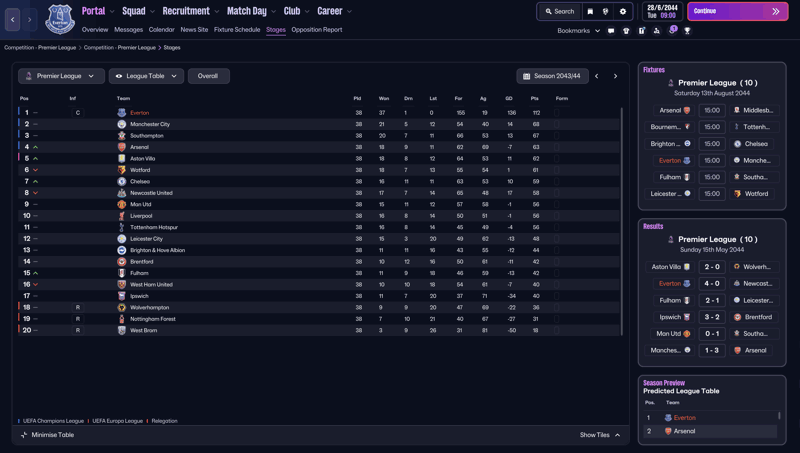The image size is (800, 453).
Task: Expand the Recruitment menu chevron
Action: [217, 12]
